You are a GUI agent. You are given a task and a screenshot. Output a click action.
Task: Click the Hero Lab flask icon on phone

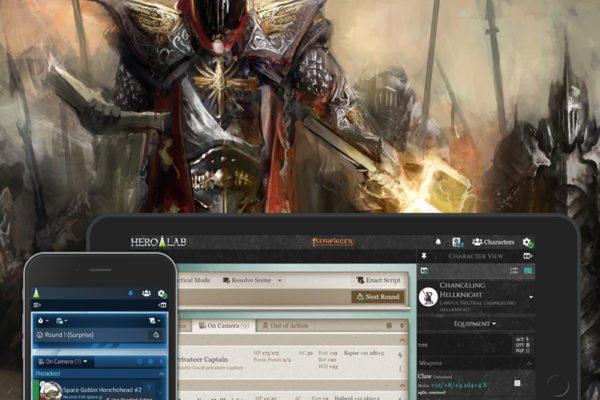pyautogui.click(x=36, y=294)
